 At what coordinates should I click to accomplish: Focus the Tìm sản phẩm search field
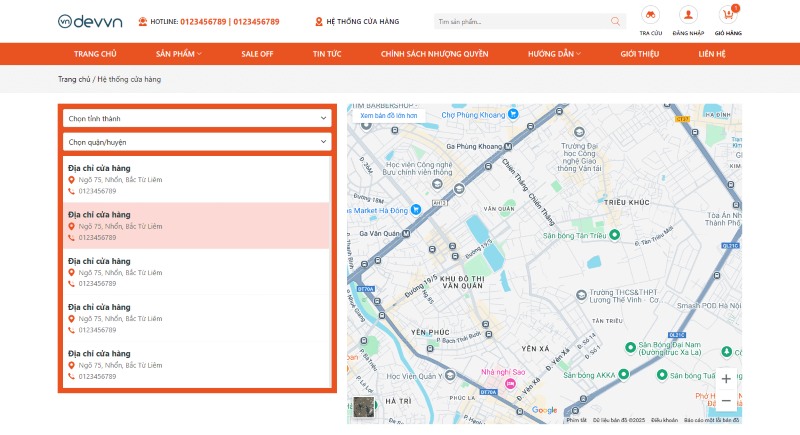tap(522, 21)
